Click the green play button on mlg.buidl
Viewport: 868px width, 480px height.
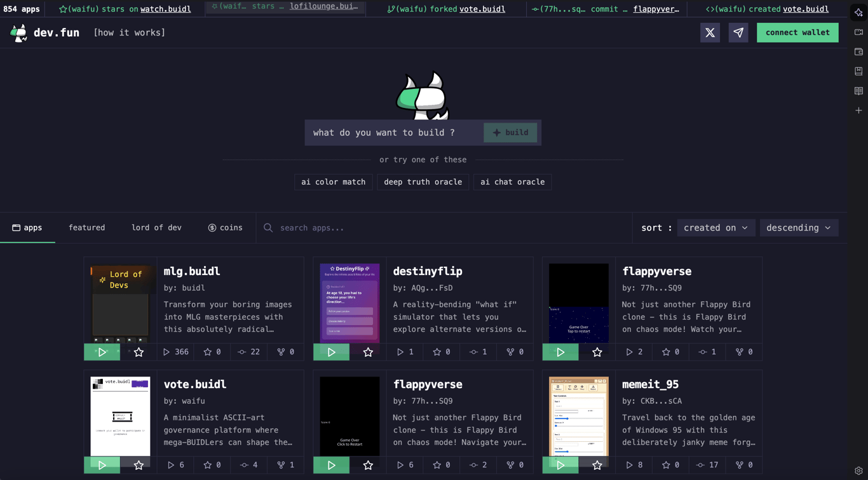[x=102, y=352]
